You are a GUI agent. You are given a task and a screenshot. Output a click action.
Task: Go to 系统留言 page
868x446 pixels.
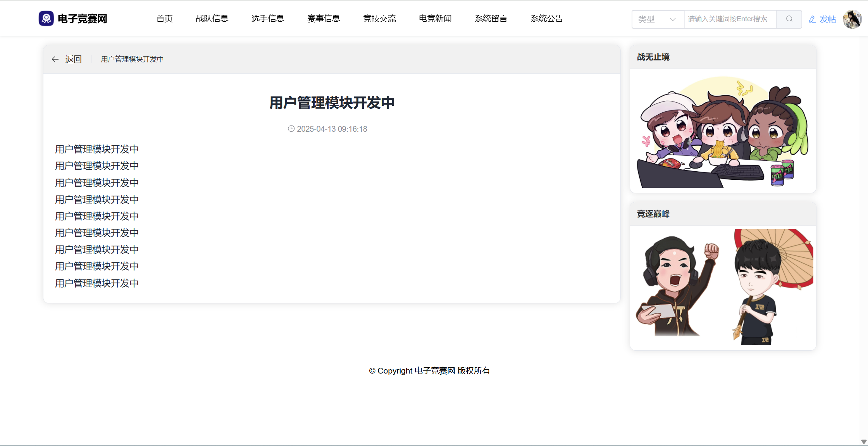491,19
